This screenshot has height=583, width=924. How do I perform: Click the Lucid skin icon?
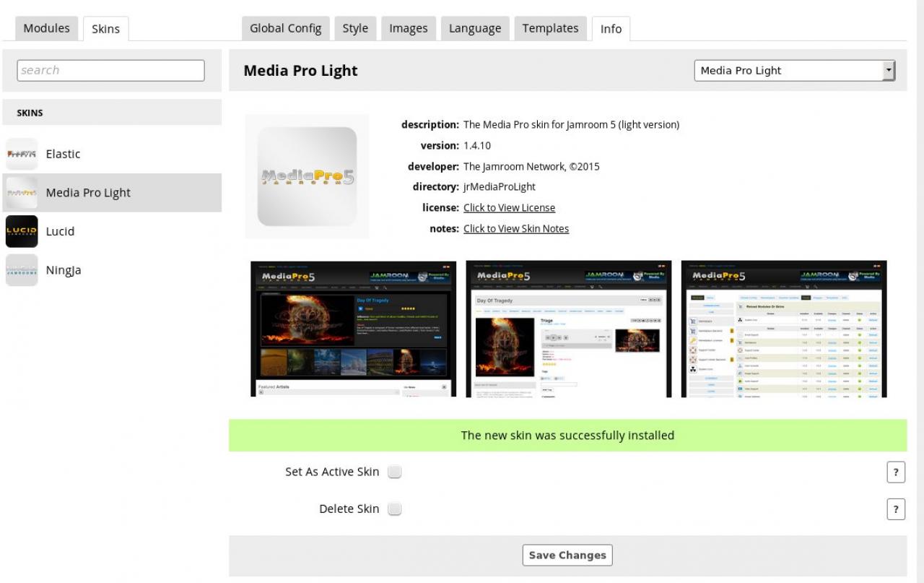pos(22,231)
